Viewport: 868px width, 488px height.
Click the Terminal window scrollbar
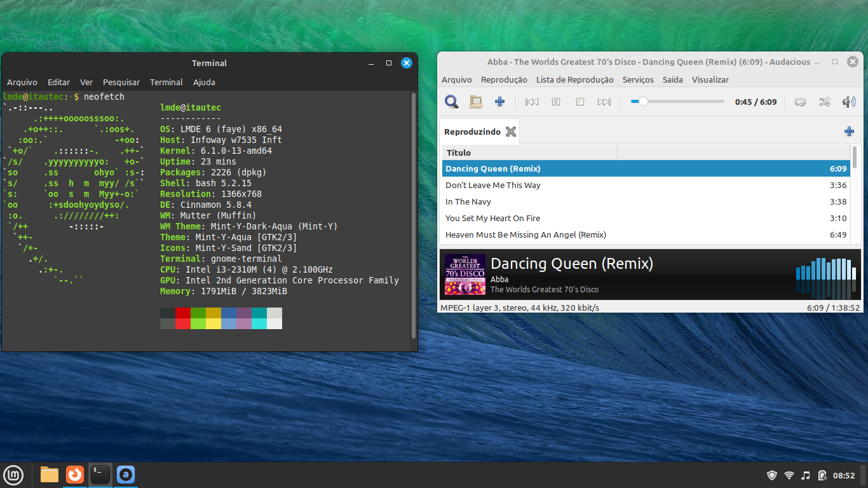(x=414, y=216)
